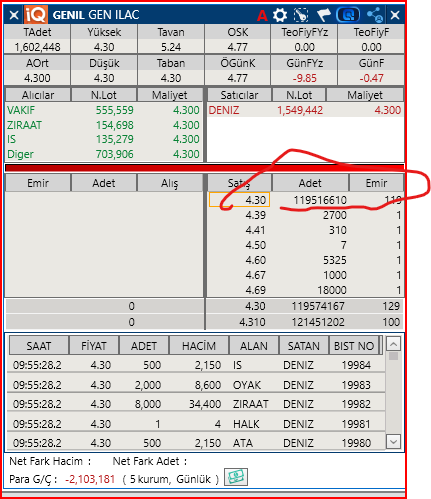Click the Para G/Ç value -2,103,181
The height and width of the screenshot is (499, 431).
[x=90, y=479]
